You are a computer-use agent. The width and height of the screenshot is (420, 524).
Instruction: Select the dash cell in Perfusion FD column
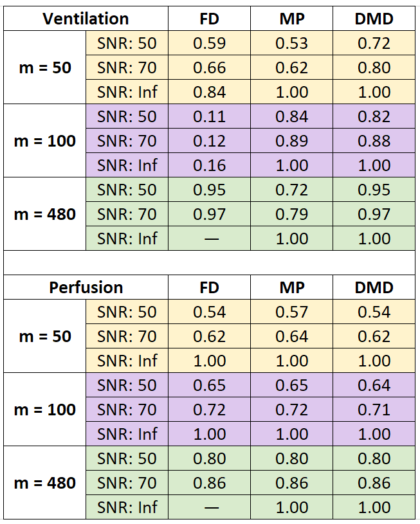pyautogui.click(x=210, y=507)
